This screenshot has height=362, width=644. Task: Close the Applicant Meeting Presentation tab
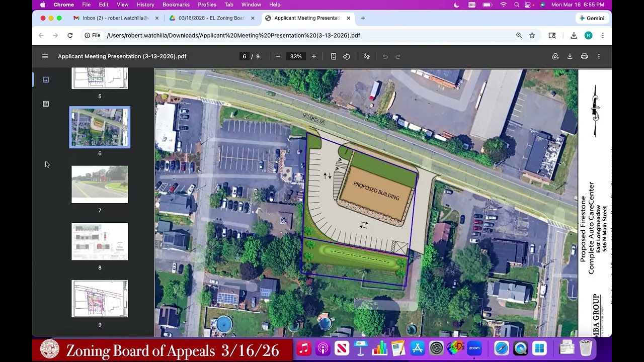pyautogui.click(x=348, y=18)
